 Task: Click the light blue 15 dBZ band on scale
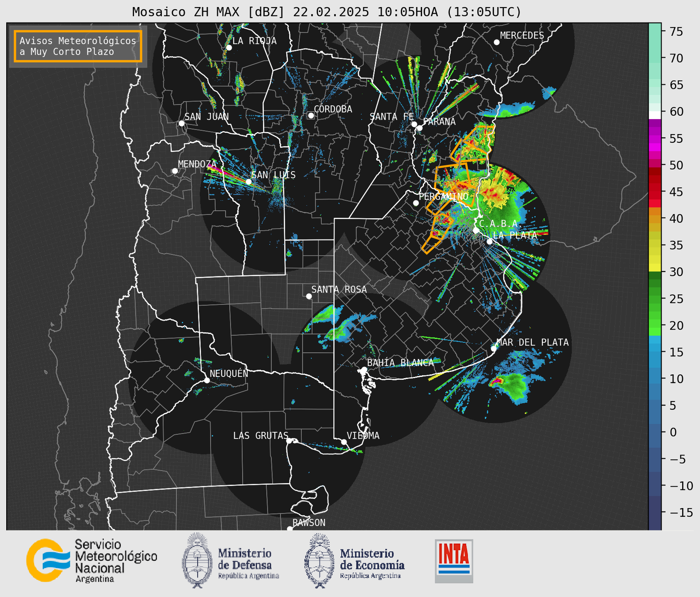coord(655,352)
